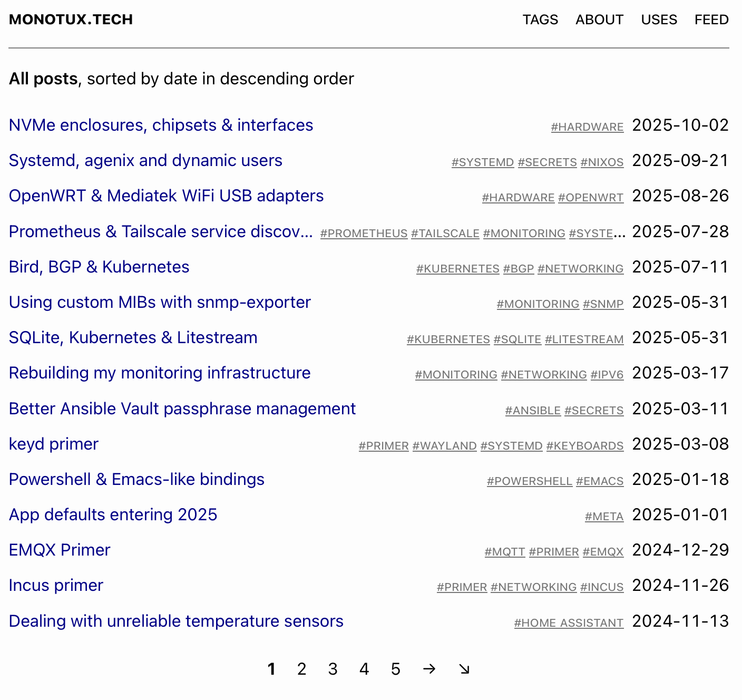Open the TAGS menu item
This screenshot has width=742, height=700.
click(x=540, y=20)
